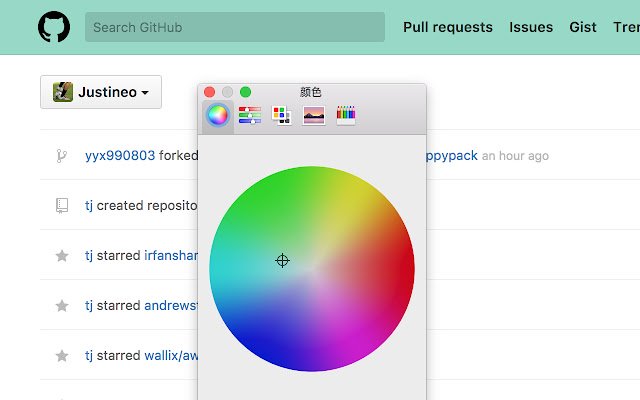Select the color wheel picker tab

click(218, 115)
